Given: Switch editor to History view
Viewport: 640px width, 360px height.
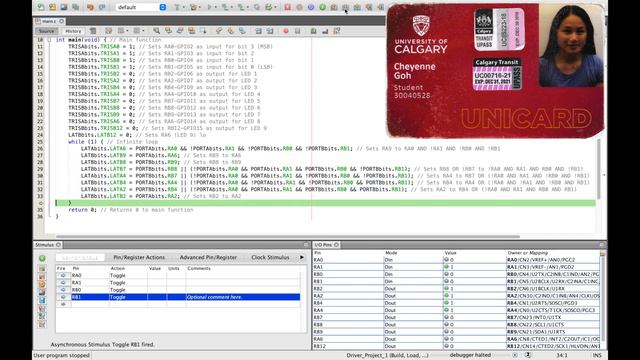Looking at the screenshot, I should pyautogui.click(x=73, y=31).
